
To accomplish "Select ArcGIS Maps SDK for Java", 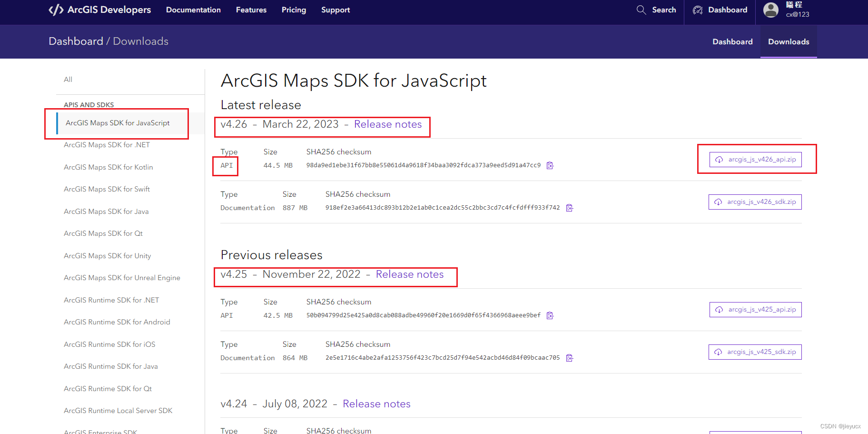I will coord(106,212).
